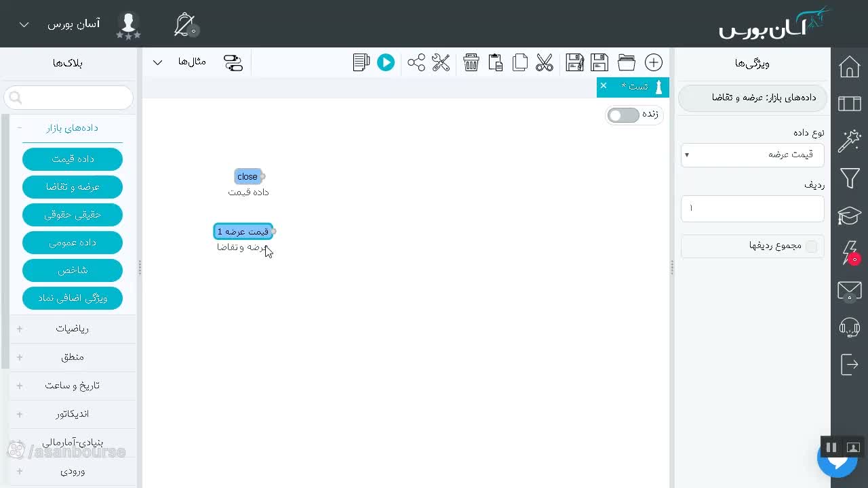Viewport: 868px width, 488px height.
Task: Click the logout exit icon
Action: [850, 365]
